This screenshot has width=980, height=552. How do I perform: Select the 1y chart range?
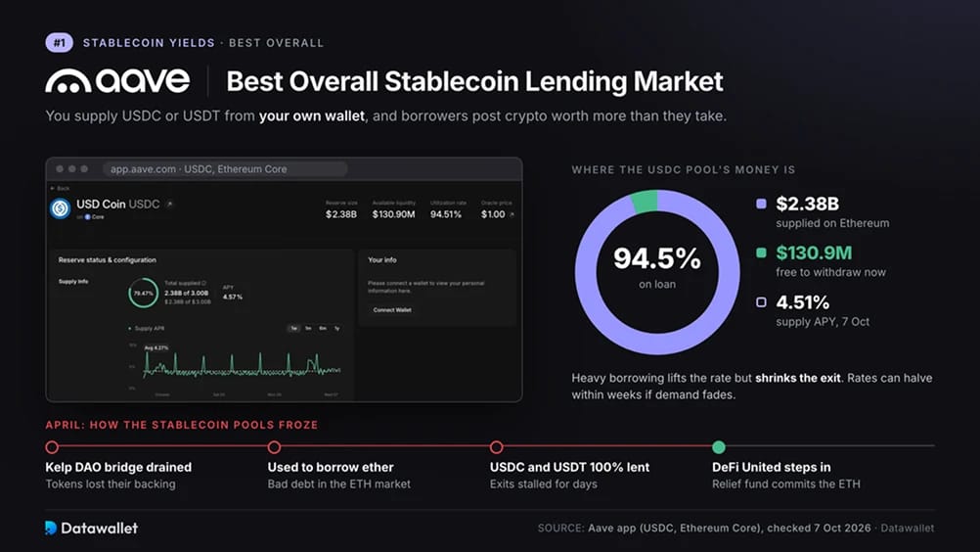pos(336,328)
